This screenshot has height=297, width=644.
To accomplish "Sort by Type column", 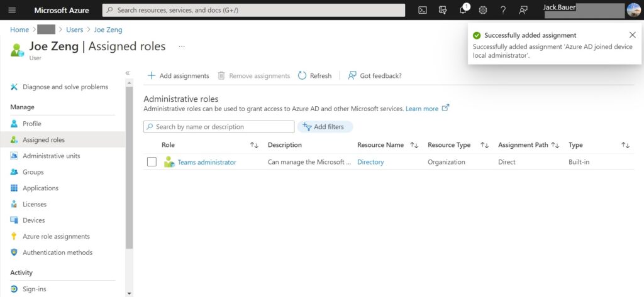I will pos(625,145).
